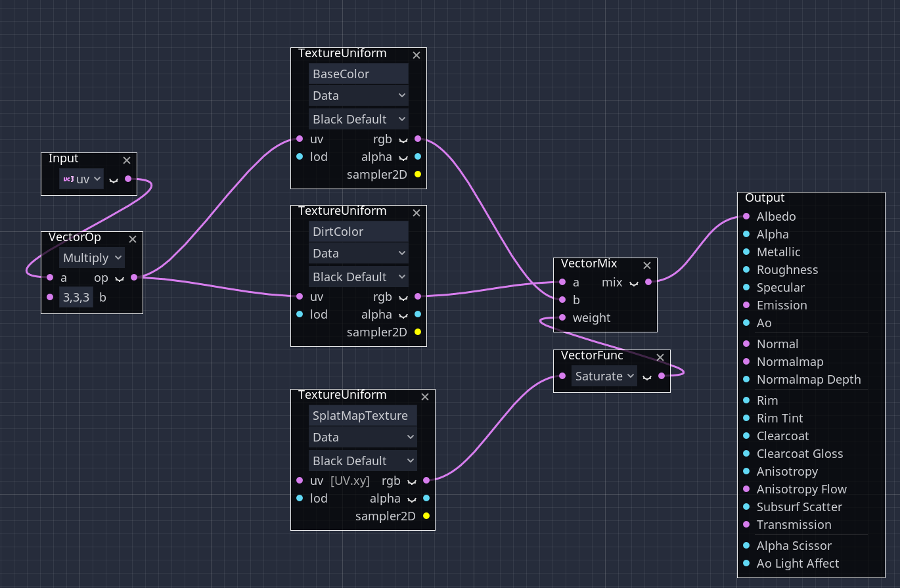This screenshot has width=900, height=588.
Task: Toggle preview eye on Input uv output
Action: click(x=114, y=179)
